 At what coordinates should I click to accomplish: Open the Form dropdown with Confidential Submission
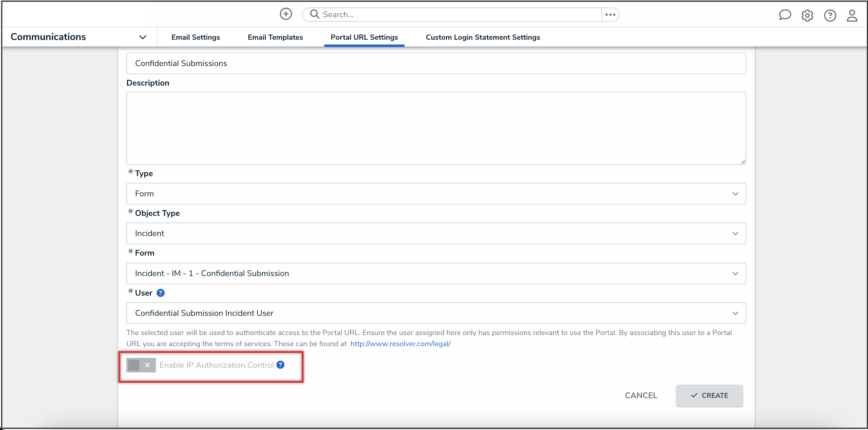436,273
